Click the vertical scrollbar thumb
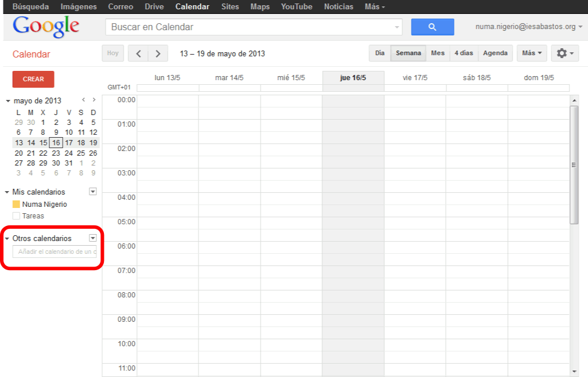 click(x=574, y=164)
